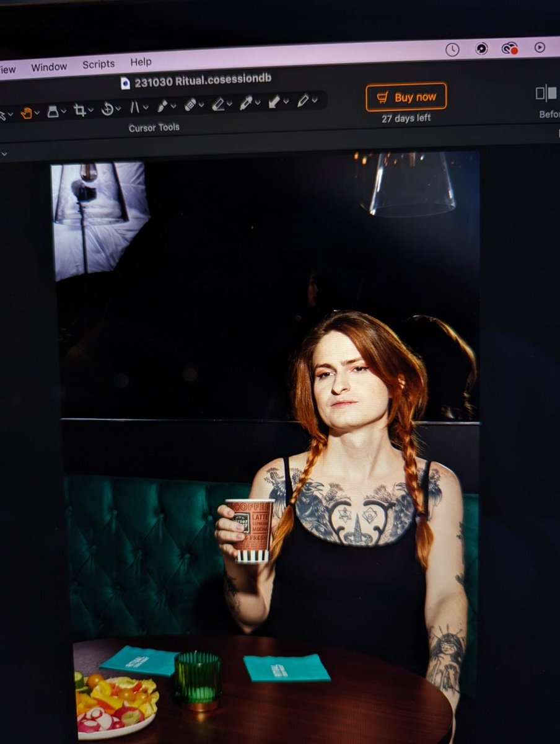Select the Loupe cursor tool
560x744 pixels.
[53, 112]
